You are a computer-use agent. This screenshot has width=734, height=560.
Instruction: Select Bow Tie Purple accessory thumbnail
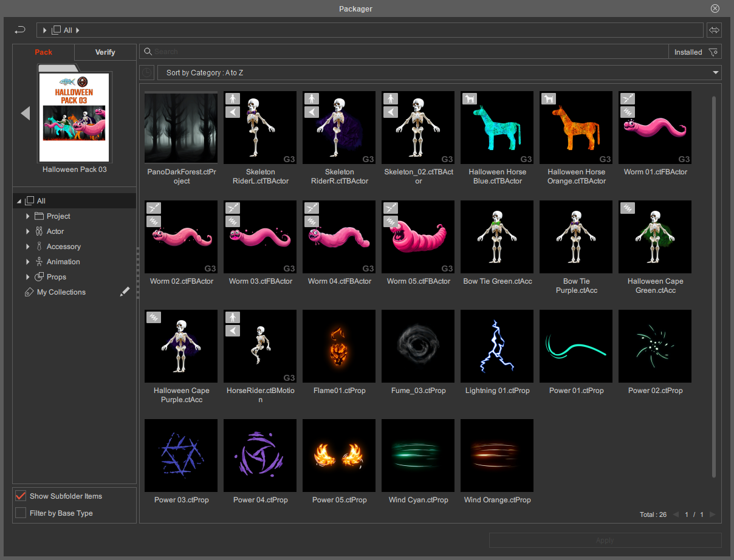(x=576, y=237)
